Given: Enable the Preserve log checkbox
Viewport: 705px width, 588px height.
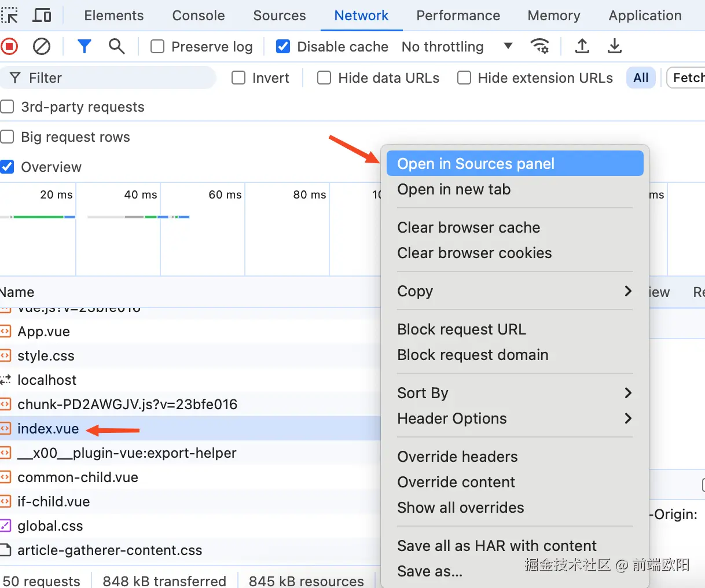Looking at the screenshot, I should pos(157,46).
